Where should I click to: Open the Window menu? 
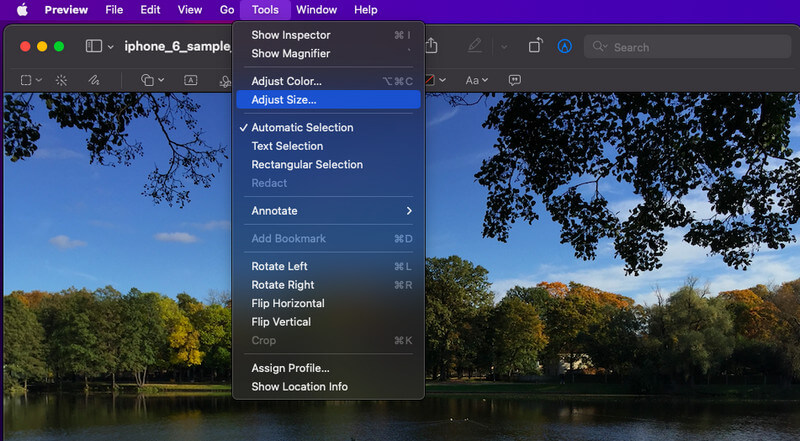(x=316, y=10)
